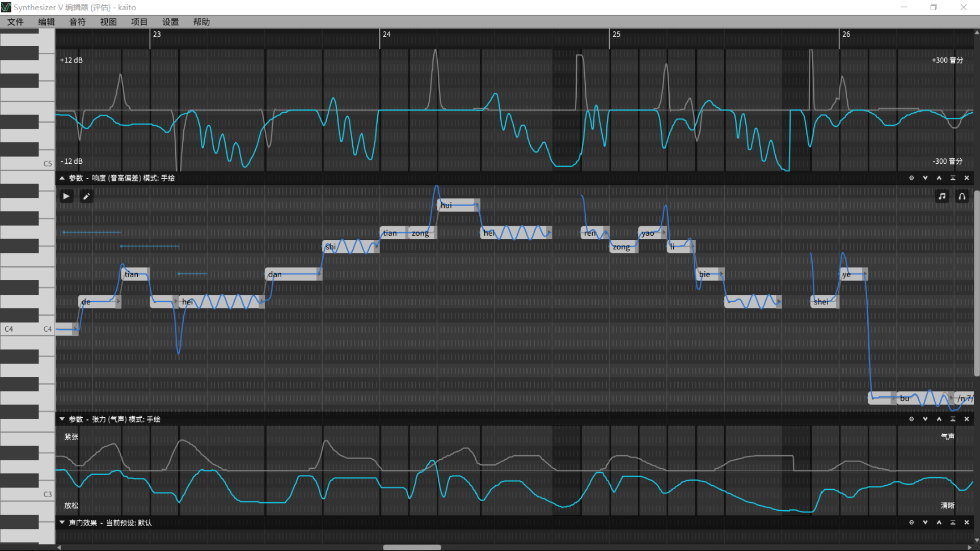Screen dimensions: 980x551
Task: Close the 响度 parameter panel
Action: point(967,178)
